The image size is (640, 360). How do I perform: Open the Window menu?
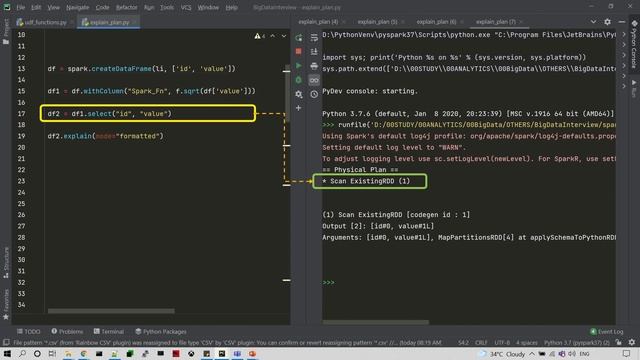pyautogui.click(x=208, y=7)
